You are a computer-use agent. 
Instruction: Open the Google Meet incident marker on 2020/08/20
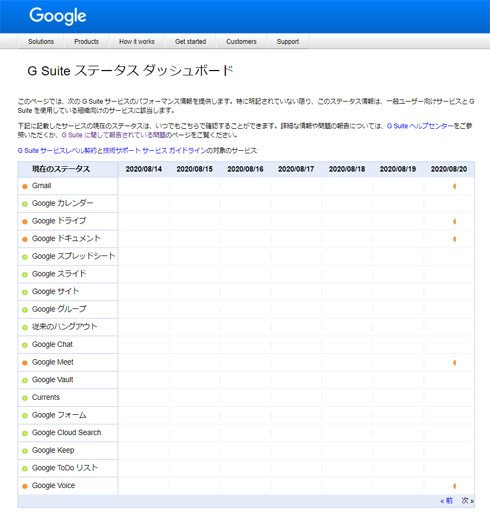[455, 363]
